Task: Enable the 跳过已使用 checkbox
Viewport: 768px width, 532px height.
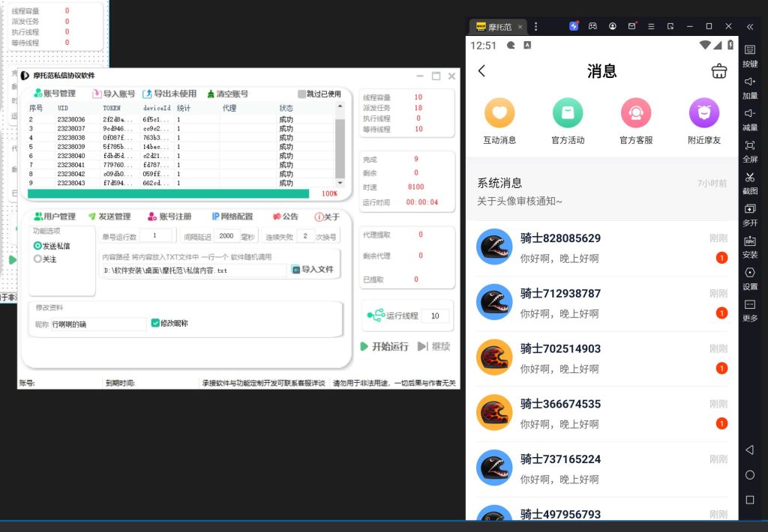Action: [x=301, y=94]
